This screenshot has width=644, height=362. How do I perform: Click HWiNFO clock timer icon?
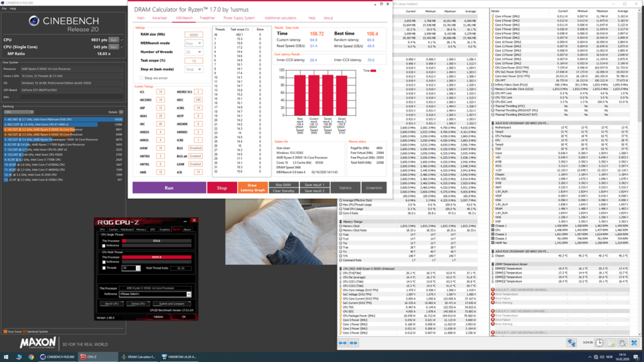pyautogui.click(x=600, y=343)
